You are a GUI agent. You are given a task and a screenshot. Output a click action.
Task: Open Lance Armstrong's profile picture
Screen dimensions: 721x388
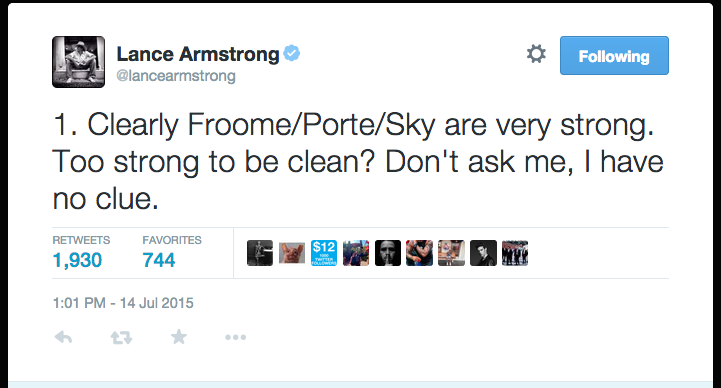pos(79,62)
